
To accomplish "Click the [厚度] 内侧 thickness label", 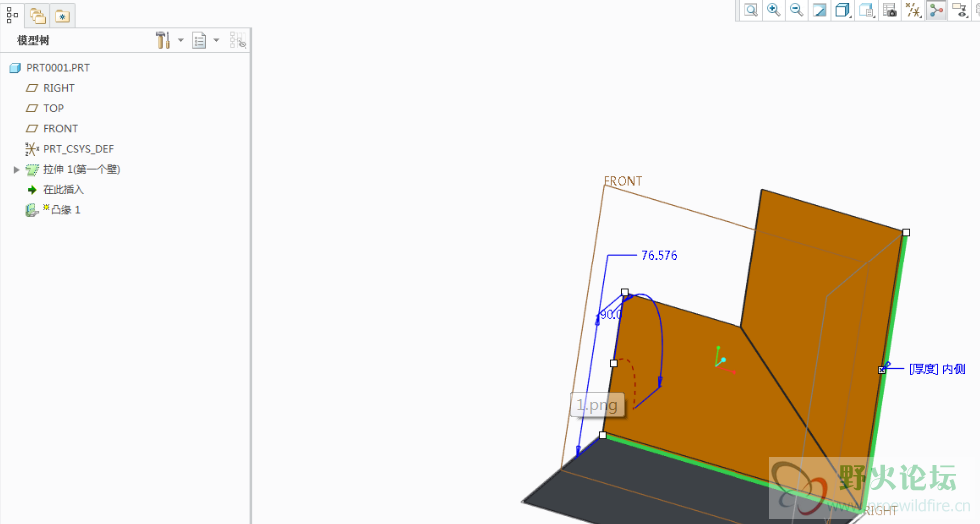I will (937, 369).
